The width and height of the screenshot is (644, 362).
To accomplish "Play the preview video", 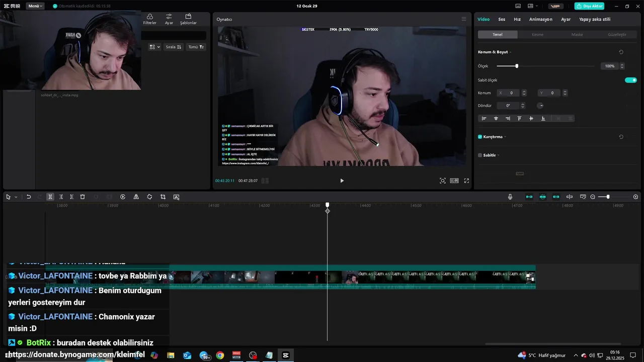I will click(342, 180).
